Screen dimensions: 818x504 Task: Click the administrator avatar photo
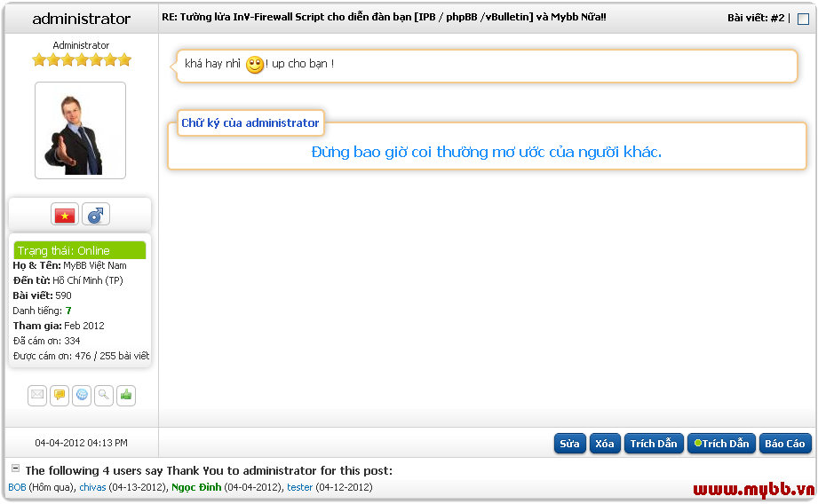pyautogui.click(x=80, y=131)
